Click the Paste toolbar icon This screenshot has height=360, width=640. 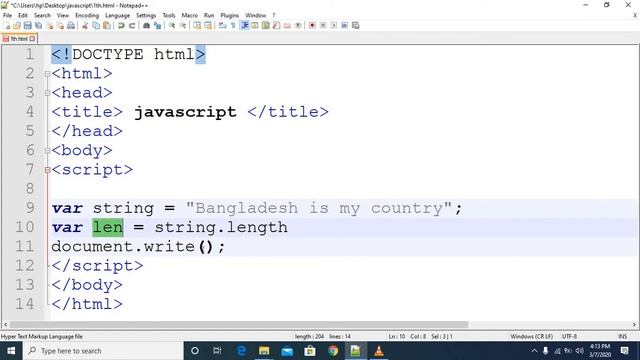click(107, 26)
